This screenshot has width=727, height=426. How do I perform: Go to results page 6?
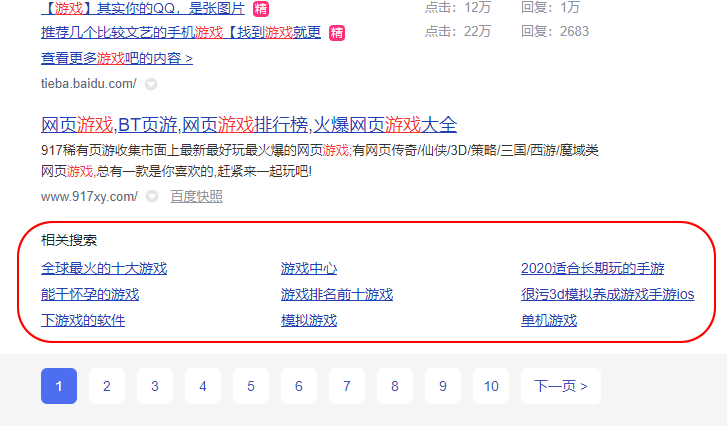pos(299,386)
